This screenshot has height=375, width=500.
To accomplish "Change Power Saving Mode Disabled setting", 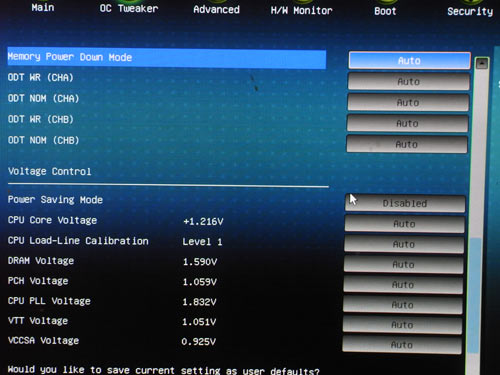I will pyautogui.click(x=405, y=203).
